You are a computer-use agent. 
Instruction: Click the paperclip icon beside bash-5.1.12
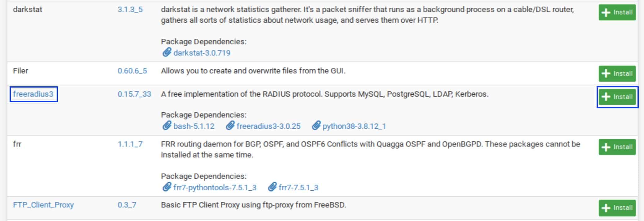click(167, 126)
